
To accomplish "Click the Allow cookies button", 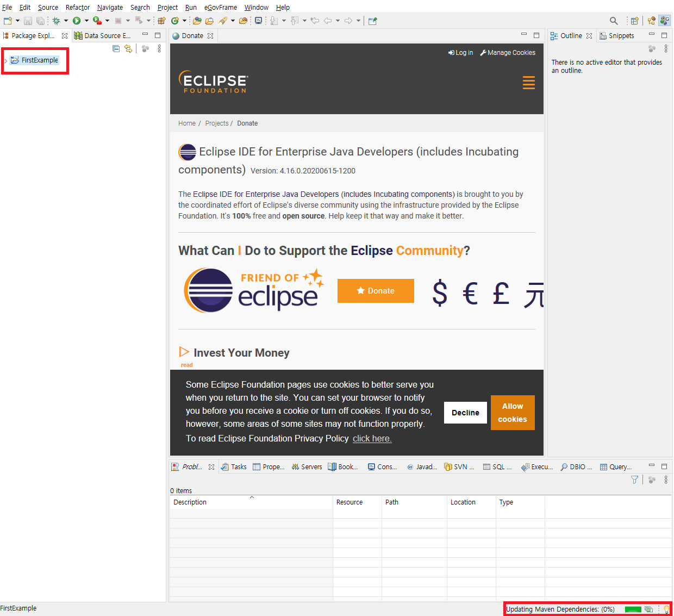I will point(513,413).
